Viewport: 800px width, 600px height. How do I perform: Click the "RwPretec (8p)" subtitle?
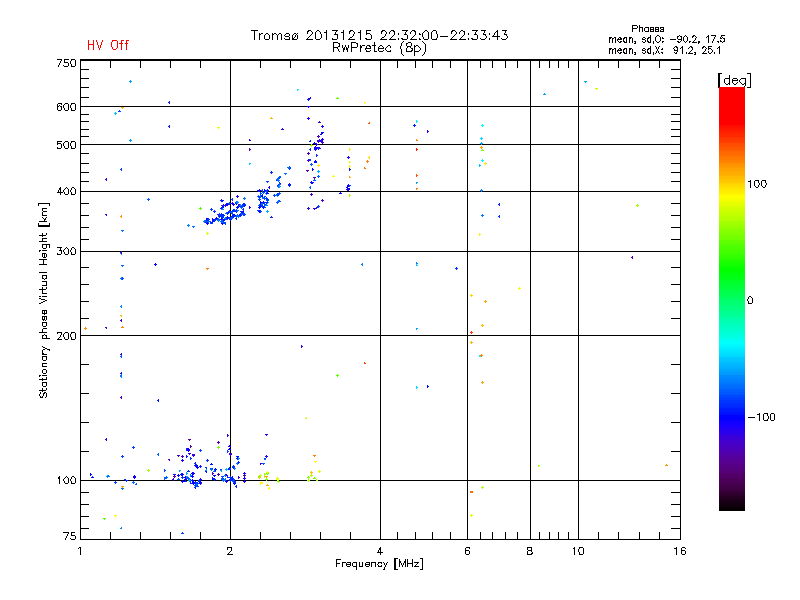379,48
